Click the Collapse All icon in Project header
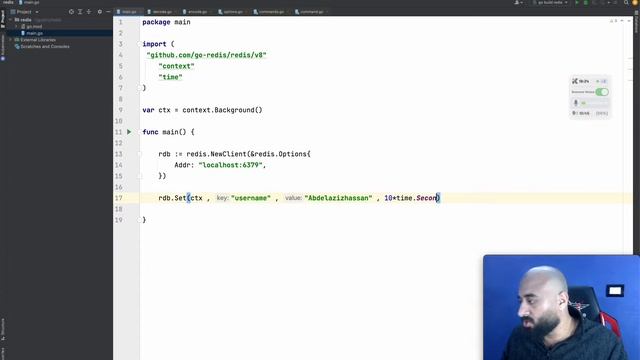Viewport: 640px width, 360px height. click(x=89, y=12)
